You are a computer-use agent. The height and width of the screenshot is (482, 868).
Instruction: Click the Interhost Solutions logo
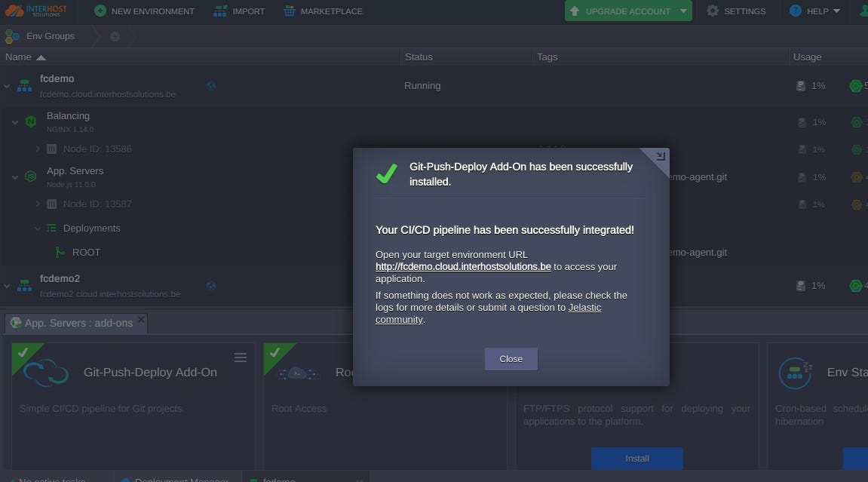pyautogui.click(x=36, y=11)
